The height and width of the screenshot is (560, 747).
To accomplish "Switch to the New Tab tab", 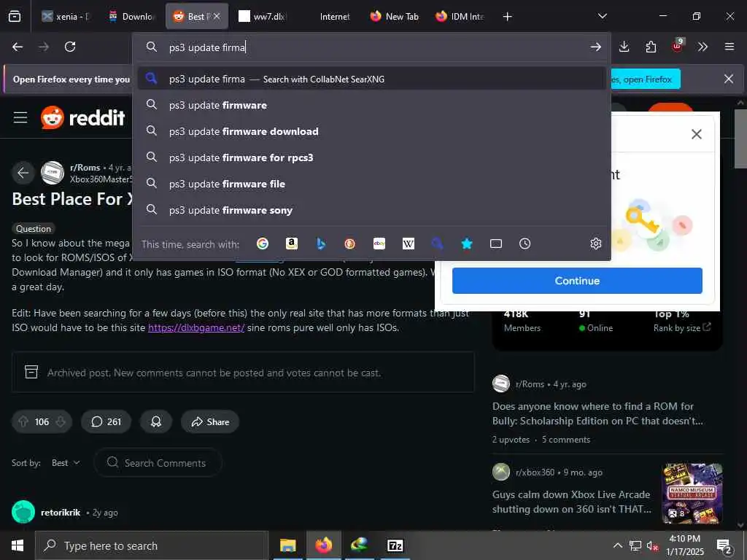I will tap(395, 16).
